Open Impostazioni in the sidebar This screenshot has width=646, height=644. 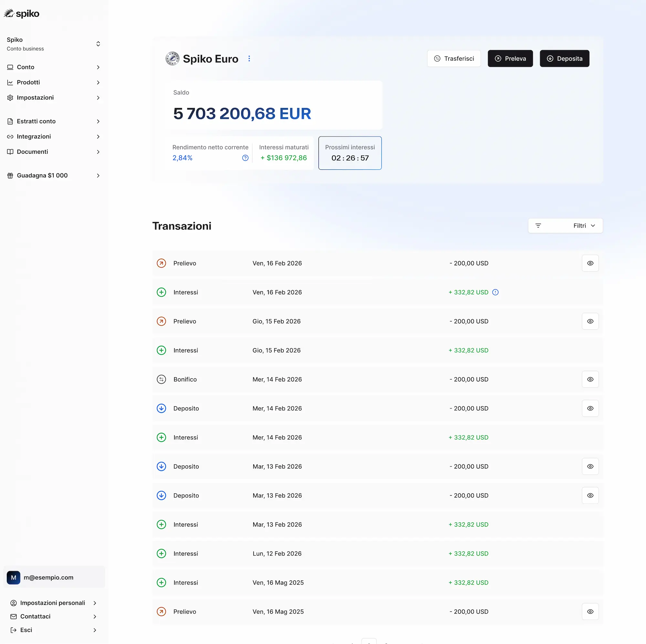click(54, 97)
